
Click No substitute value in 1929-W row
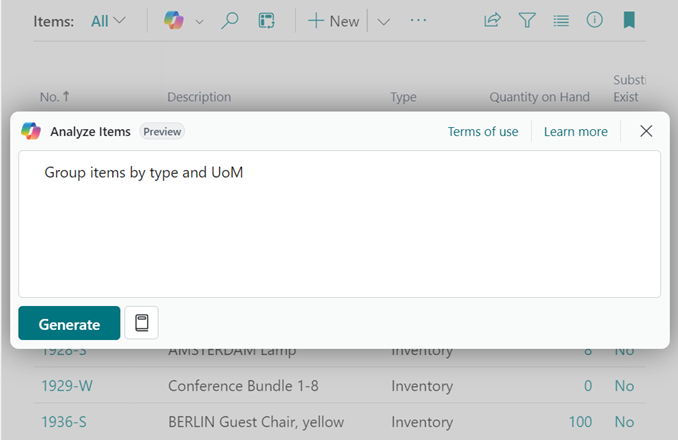click(x=624, y=386)
